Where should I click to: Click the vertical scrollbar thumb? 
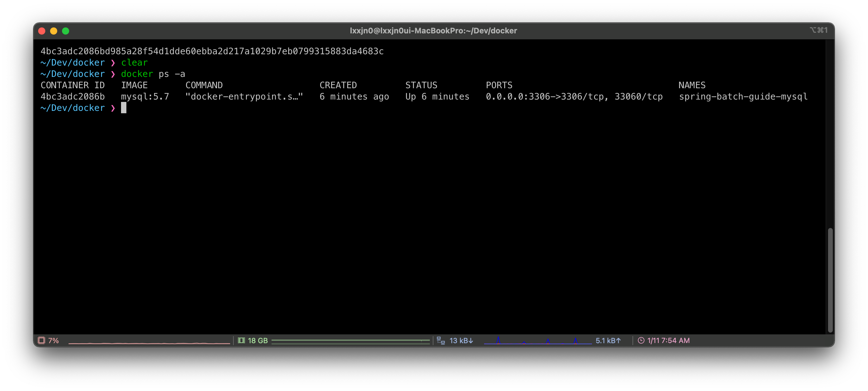830,280
